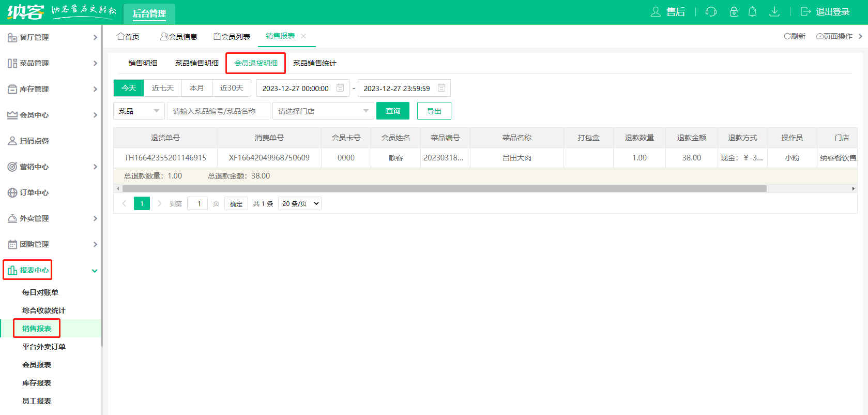Open the 后台管理 top tab
Screen dimensions: 868x415
pos(149,13)
